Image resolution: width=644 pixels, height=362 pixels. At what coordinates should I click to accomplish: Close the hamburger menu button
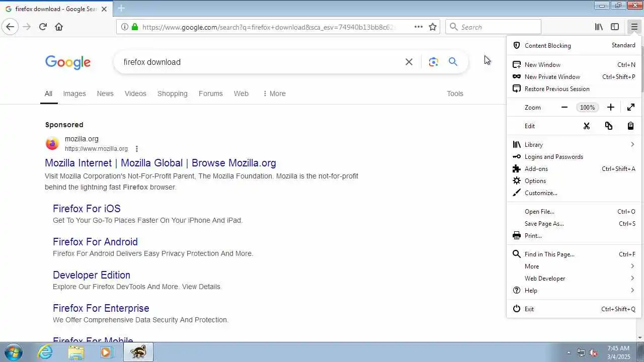point(634,27)
